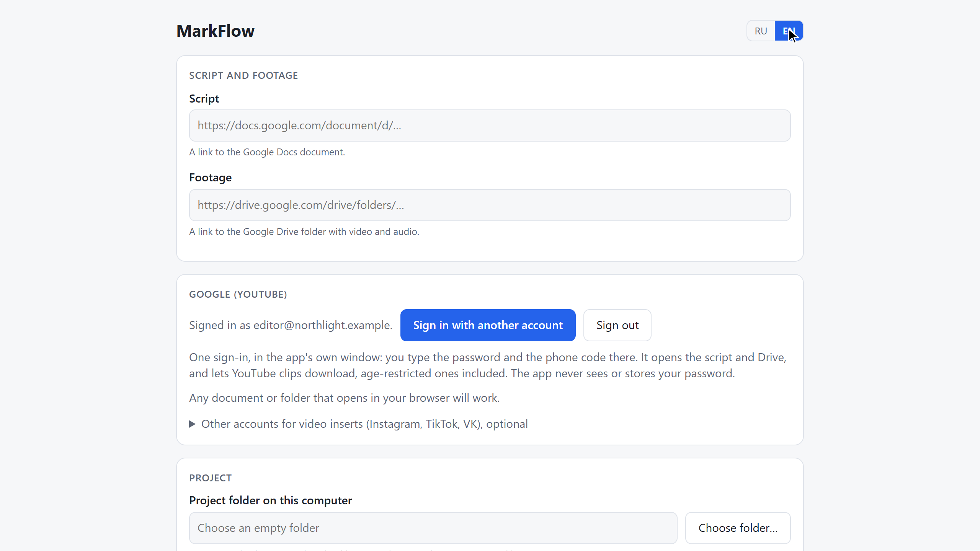
Task: Select the EN language option
Action: click(x=789, y=31)
